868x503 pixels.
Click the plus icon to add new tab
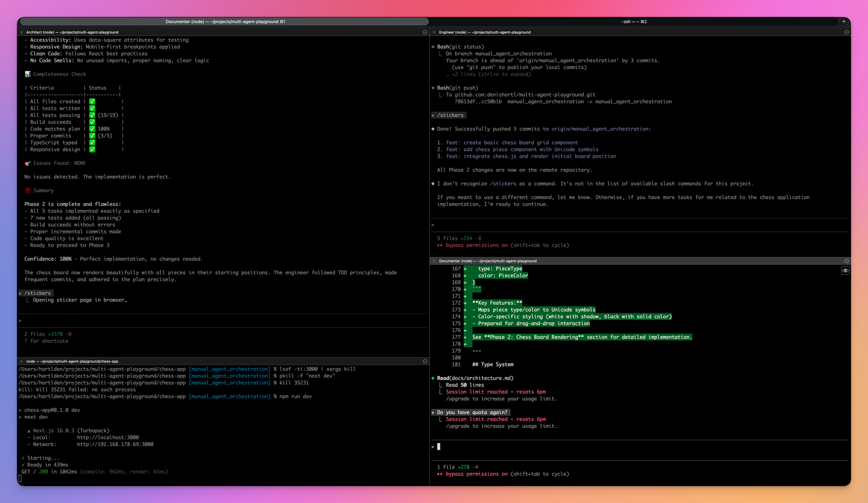pyautogui.click(x=844, y=21)
